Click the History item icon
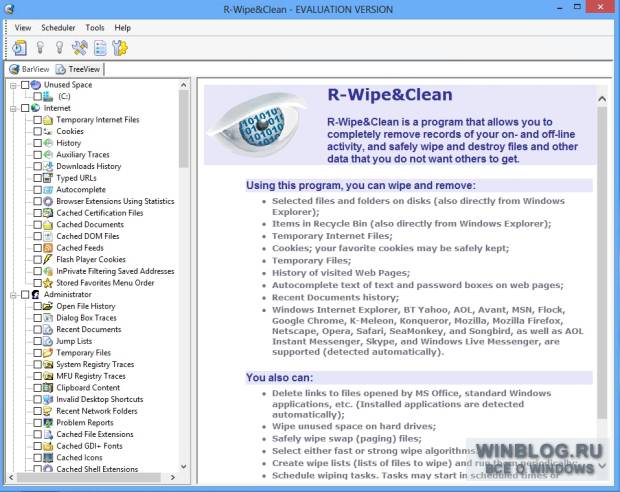The image size is (620, 492). tap(48, 143)
